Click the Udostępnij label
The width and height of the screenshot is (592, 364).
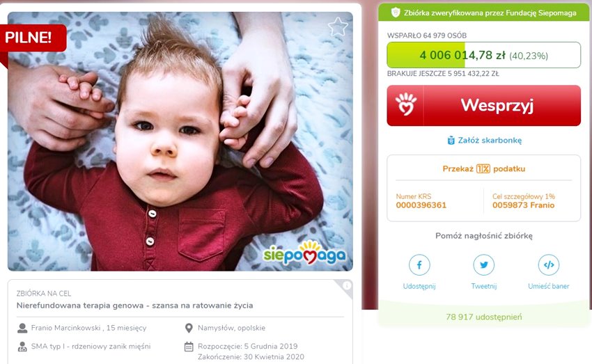point(419,286)
